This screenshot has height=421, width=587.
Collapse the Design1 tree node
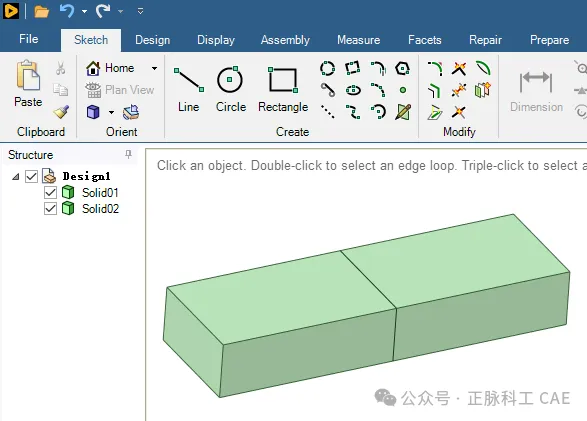pyautogui.click(x=16, y=176)
